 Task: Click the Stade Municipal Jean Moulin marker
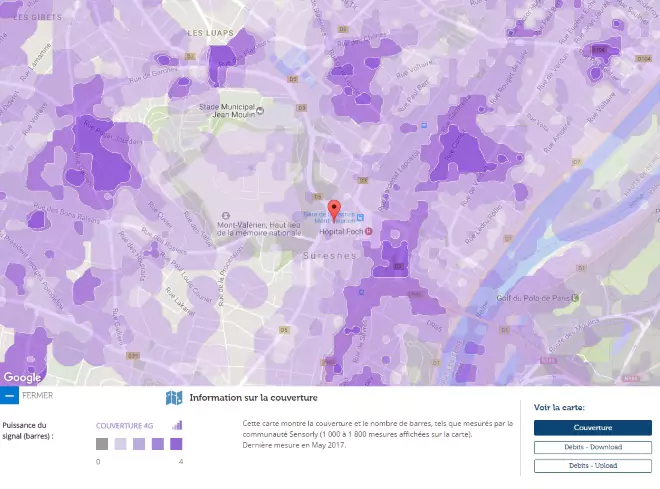(260, 110)
